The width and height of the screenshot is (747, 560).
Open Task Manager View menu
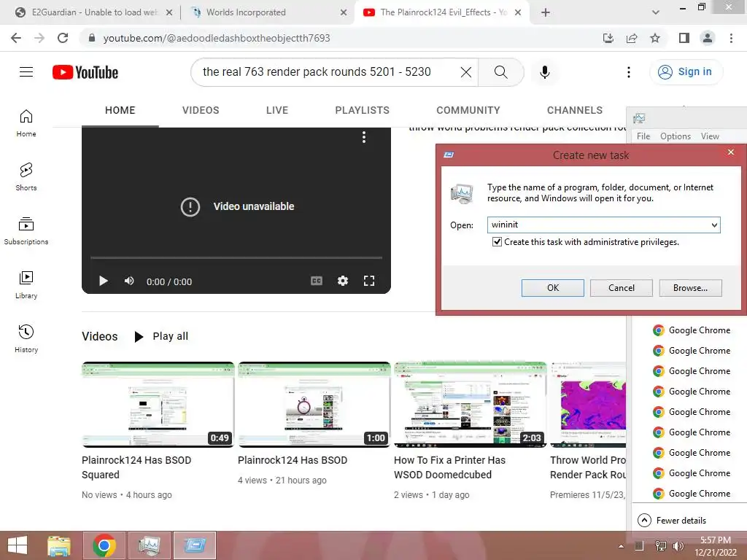tap(709, 136)
